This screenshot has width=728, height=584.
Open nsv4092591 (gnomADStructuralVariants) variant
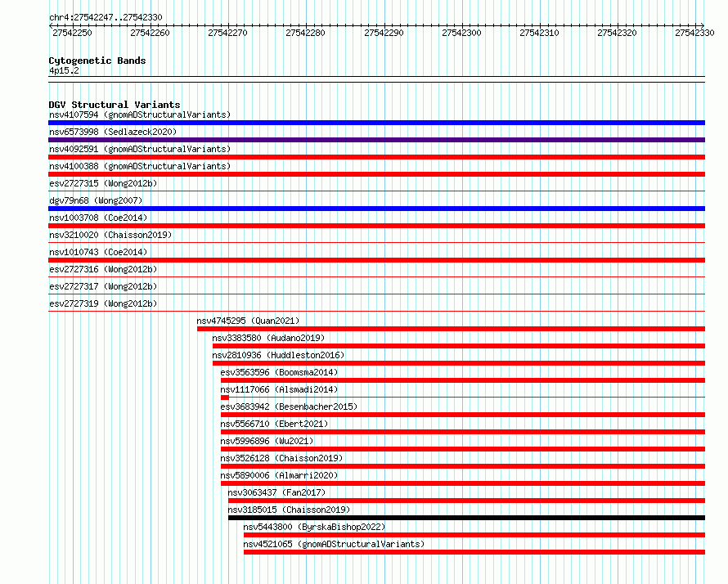[140, 149]
